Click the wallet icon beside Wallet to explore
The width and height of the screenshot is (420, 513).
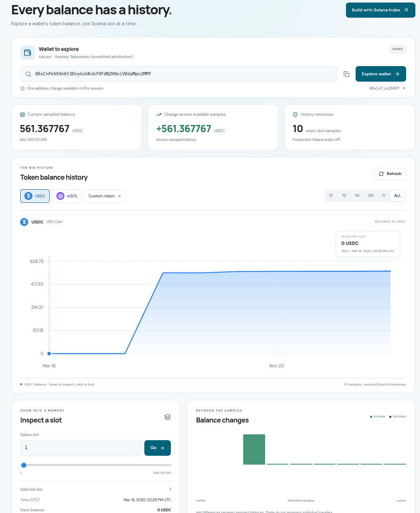tap(27, 53)
